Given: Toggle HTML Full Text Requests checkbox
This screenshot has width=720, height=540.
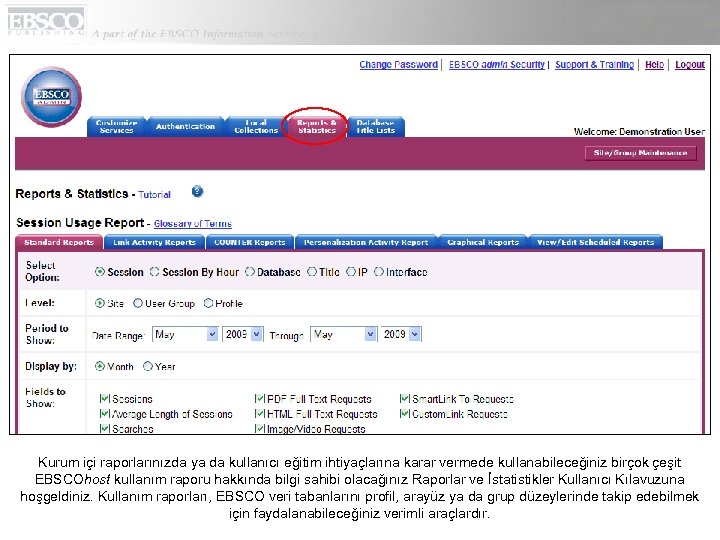Looking at the screenshot, I should (259, 413).
